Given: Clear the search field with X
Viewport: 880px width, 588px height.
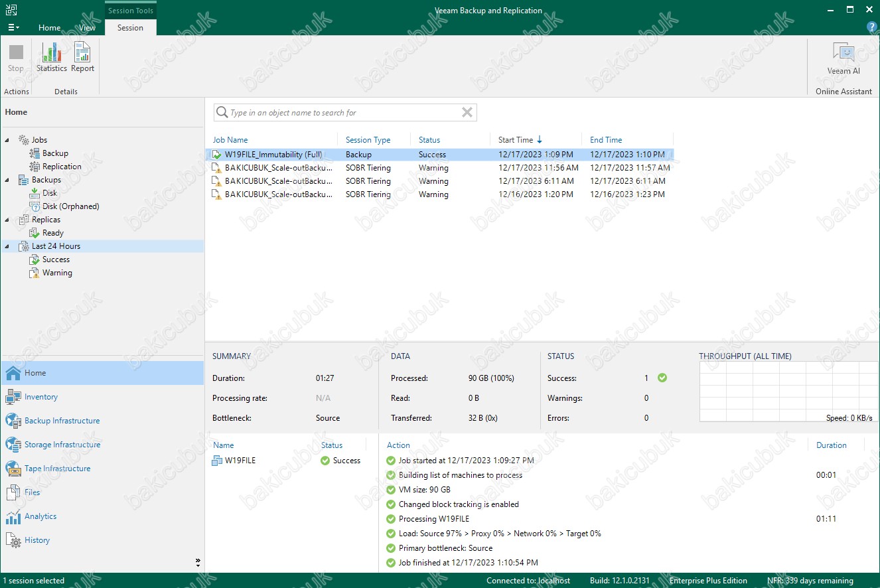Looking at the screenshot, I should [467, 113].
